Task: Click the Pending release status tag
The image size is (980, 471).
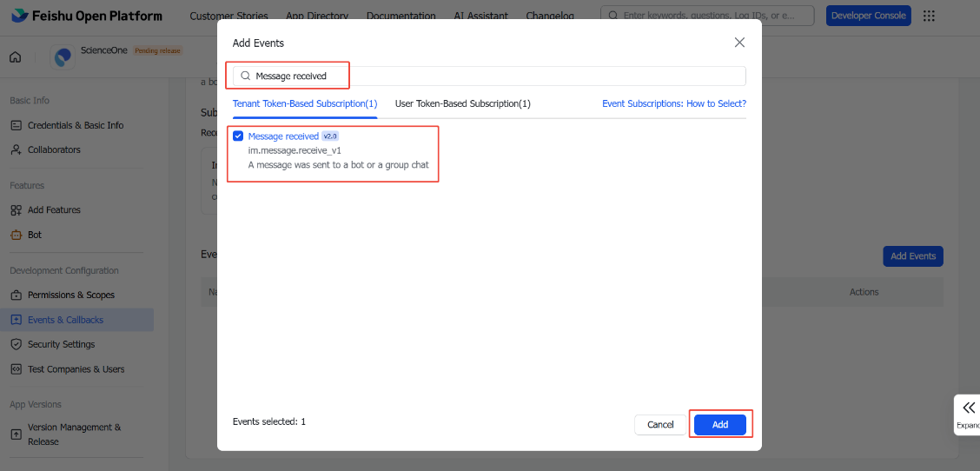Action: (157, 50)
